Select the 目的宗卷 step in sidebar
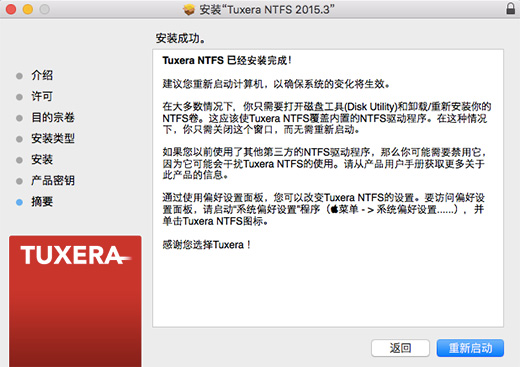This screenshot has width=520, height=367. tap(53, 117)
